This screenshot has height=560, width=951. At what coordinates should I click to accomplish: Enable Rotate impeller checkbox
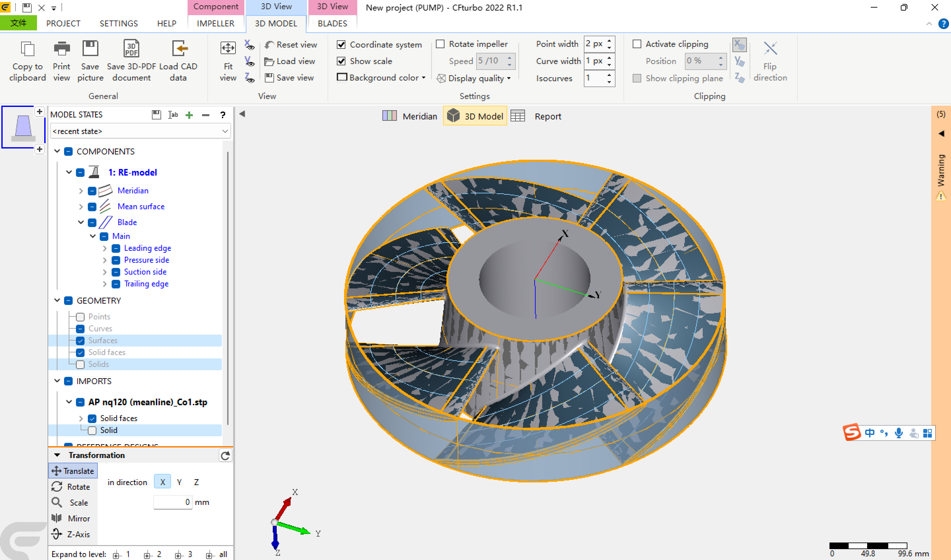pos(440,44)
